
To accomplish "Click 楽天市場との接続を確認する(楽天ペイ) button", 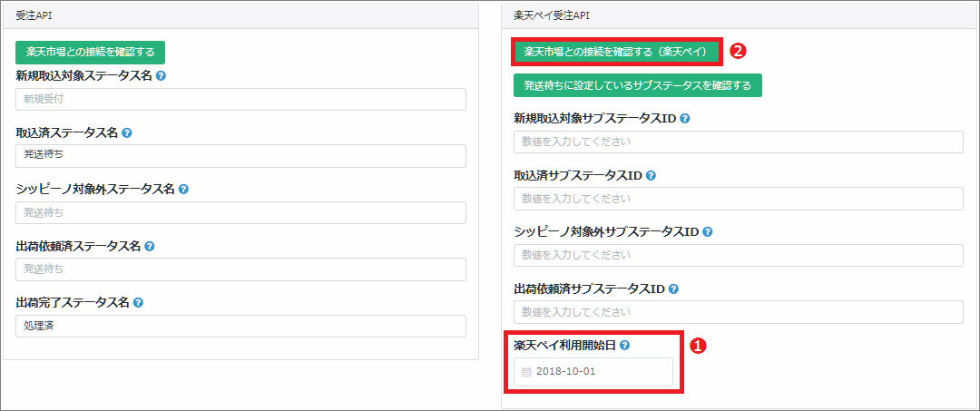I will (617, 52).
